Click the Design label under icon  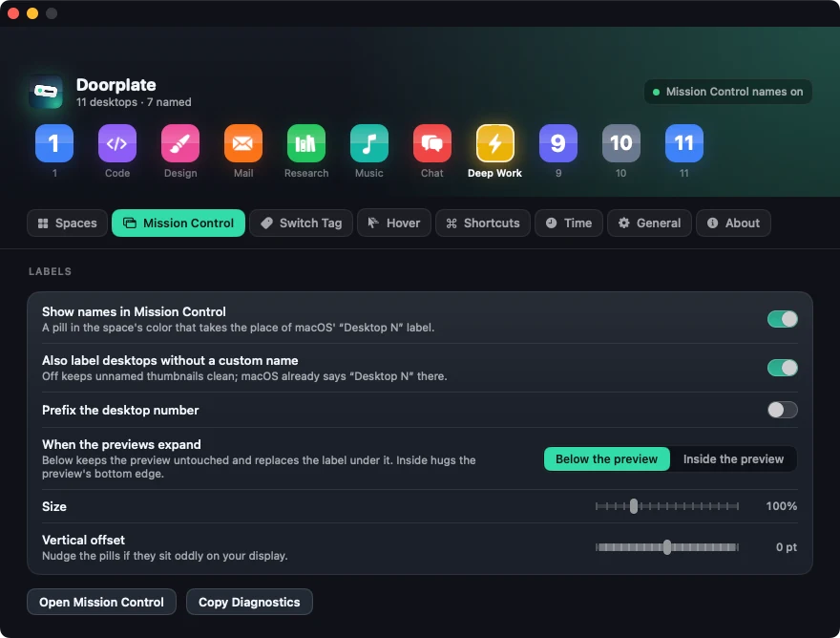[180, 173]
